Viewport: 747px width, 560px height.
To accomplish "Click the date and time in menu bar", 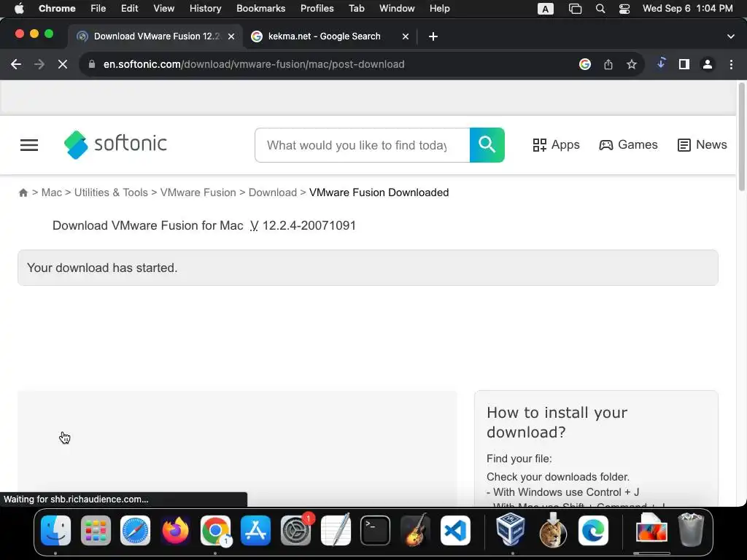I will [687, 9].
